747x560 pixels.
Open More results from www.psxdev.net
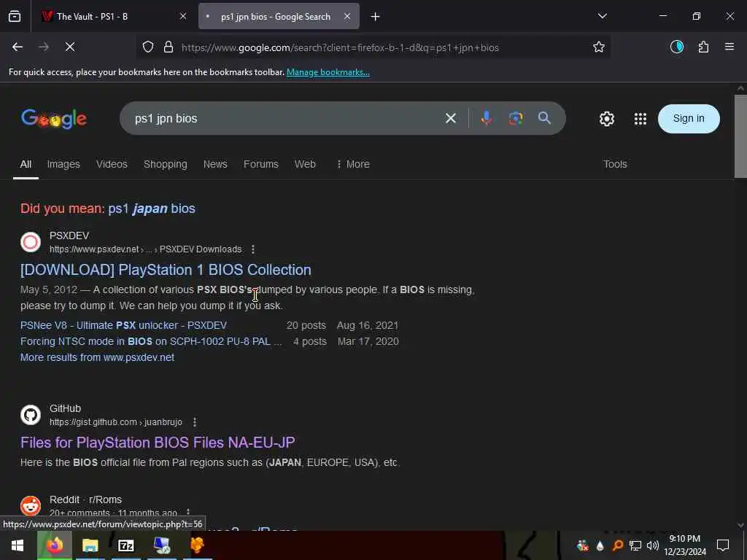tap(97, 357)
